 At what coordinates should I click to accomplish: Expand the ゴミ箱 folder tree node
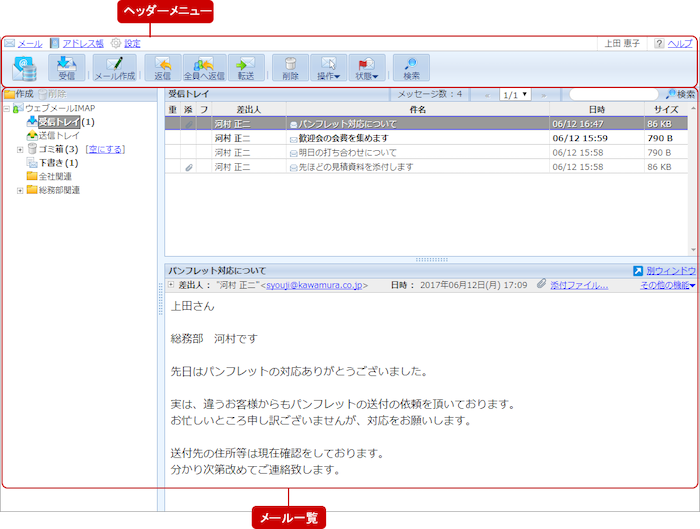pos(20,149)
